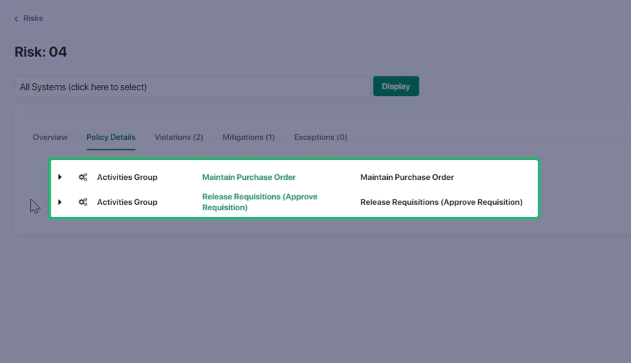Click gears icon in Maintain Purchase Order row

point(83,177)
